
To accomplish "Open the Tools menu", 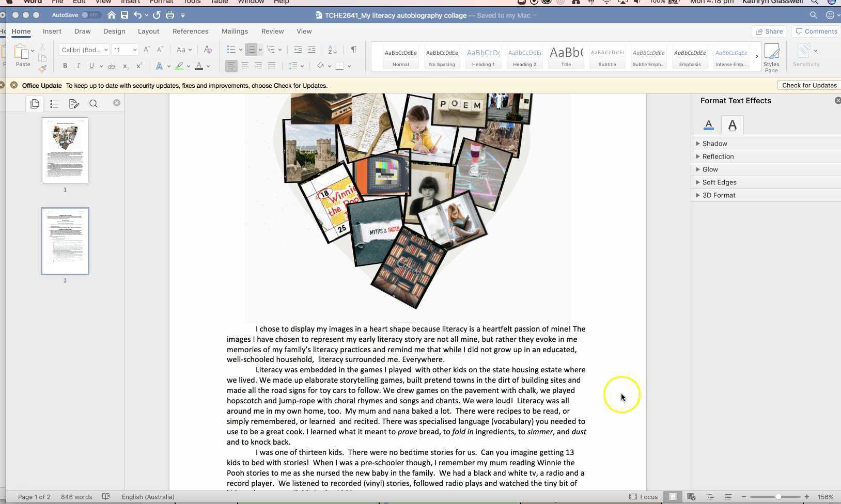I will click(191, 2).
